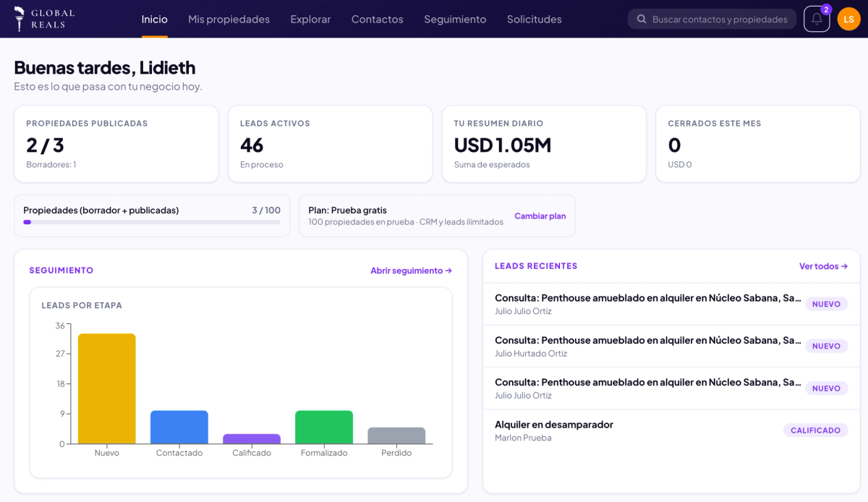The image size is (868, 502).
Task: Click the Nuevo axis label
Action: pyautogui.click(x=107, y=453)
